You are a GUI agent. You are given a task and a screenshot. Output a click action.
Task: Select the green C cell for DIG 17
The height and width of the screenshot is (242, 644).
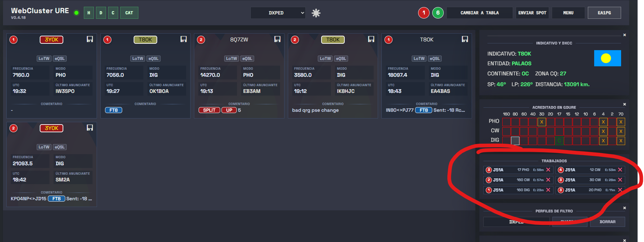pyautogui.click(x=559, y=141)
